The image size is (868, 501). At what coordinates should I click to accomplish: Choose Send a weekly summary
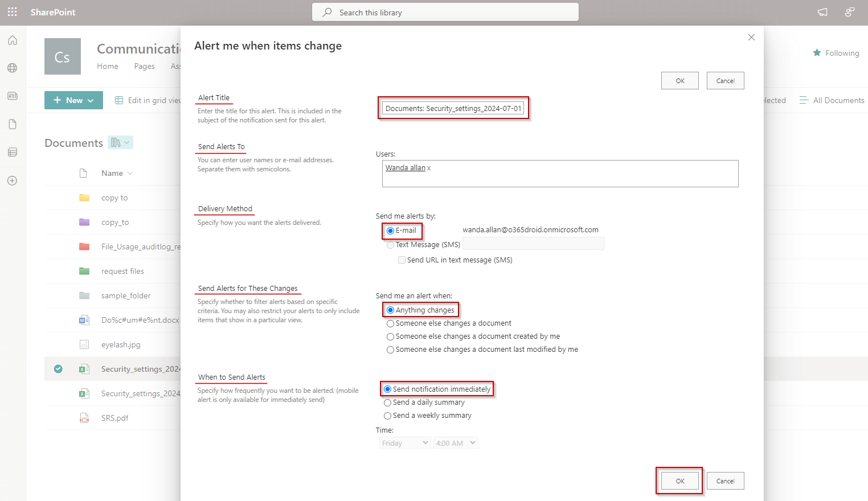tap(388, 416)
